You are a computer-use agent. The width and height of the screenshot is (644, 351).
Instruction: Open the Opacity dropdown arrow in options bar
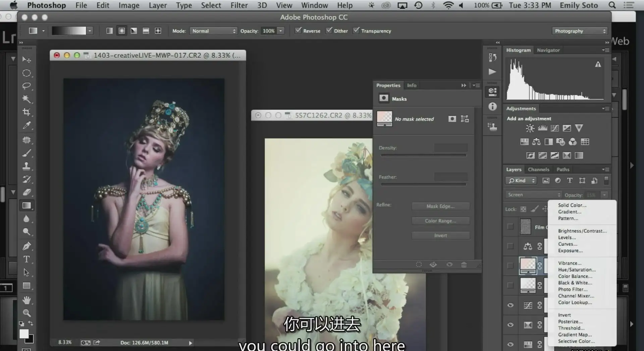(281, 31)
